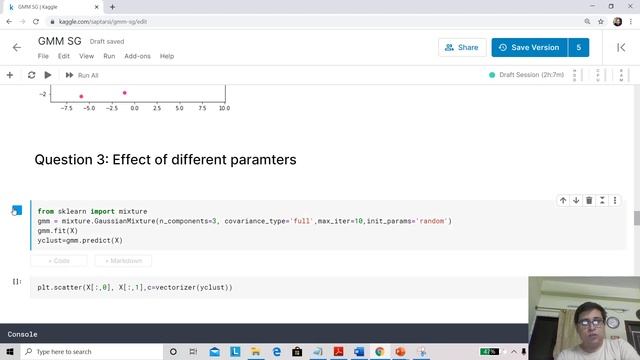Restart the session using refresh icon

click(x=31, y=75)
